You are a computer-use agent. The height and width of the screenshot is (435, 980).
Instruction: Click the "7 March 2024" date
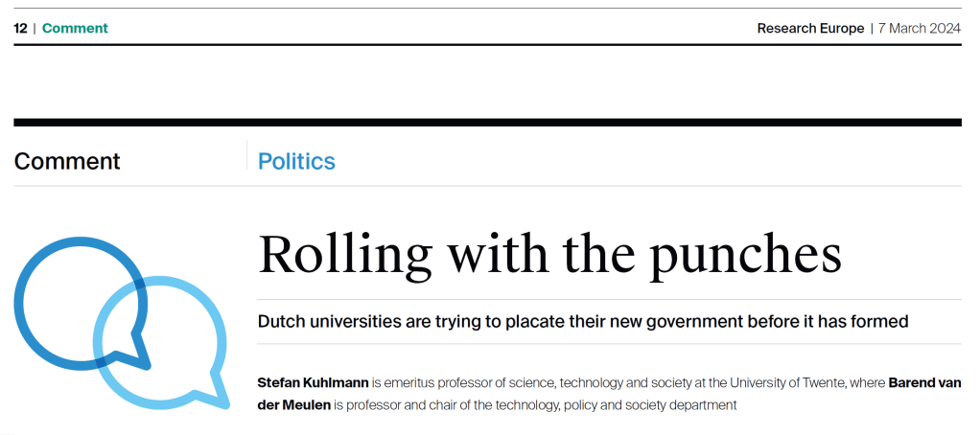(x=919, y=28)
